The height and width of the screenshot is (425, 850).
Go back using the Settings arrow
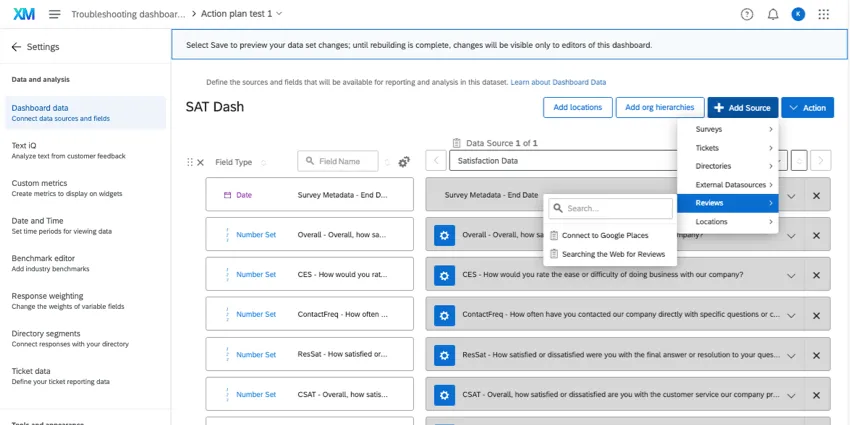pos(16,47)
